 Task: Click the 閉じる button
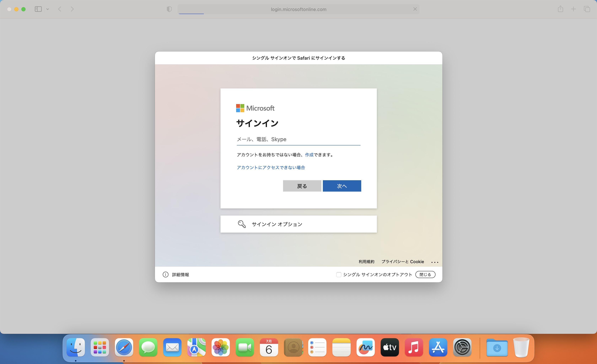click(425, 274)
